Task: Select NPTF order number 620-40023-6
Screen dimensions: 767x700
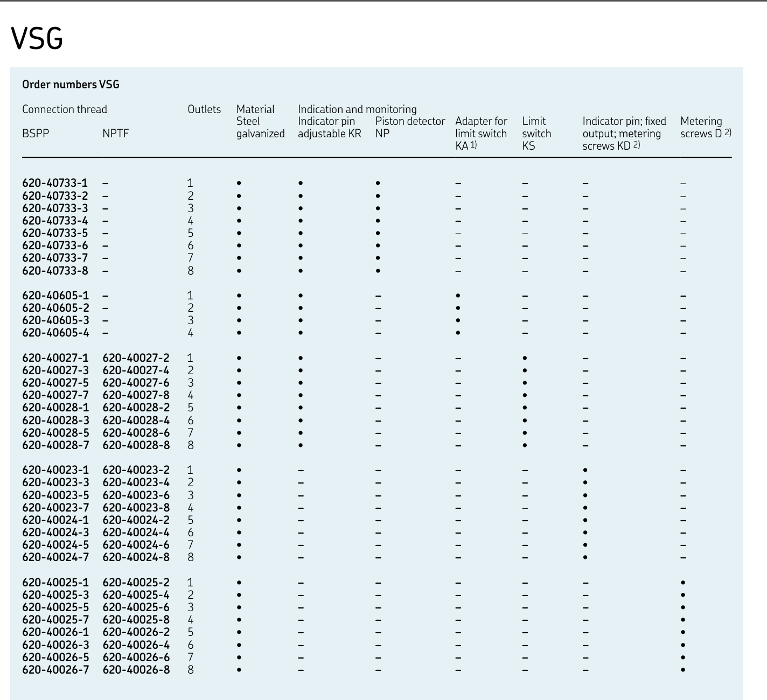Action: pyautogui.click(x=136, y=495)
